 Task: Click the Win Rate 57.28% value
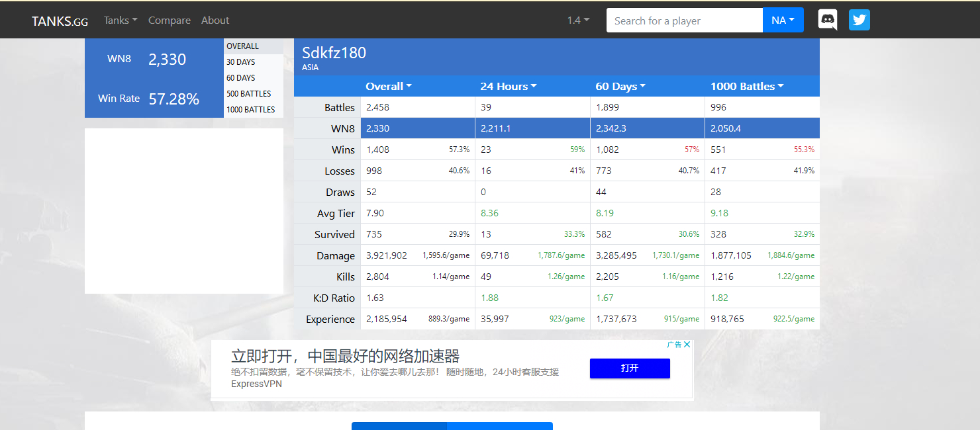pos(173,99)
